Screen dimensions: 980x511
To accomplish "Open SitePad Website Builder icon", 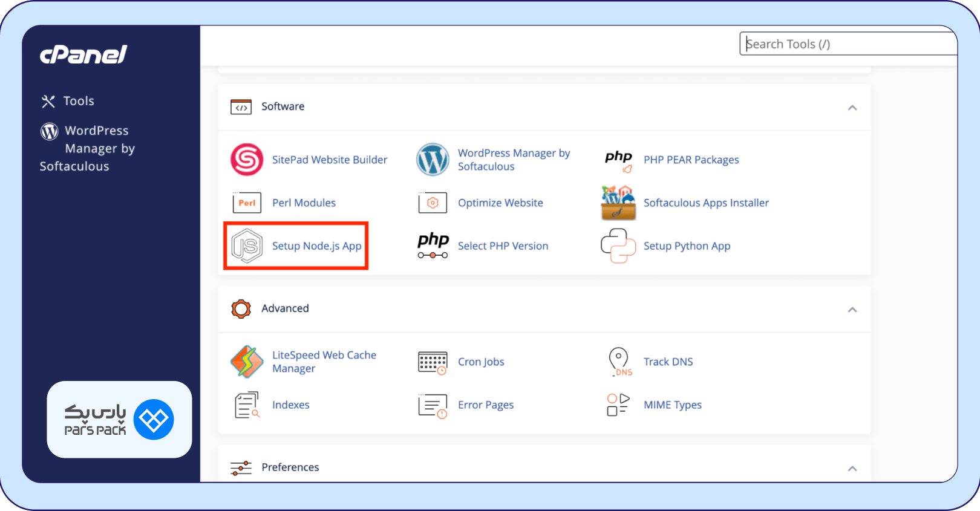I will pyautogui.click(x=247, y=160).
